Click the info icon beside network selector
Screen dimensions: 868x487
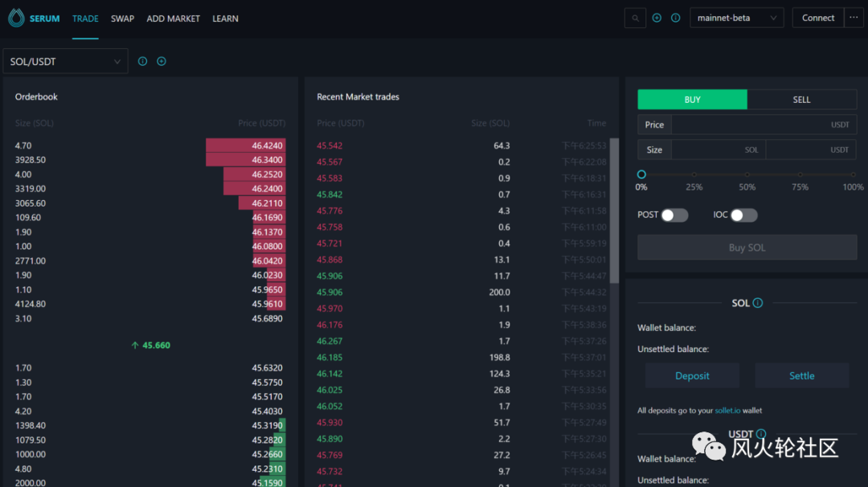click(675, 18)
